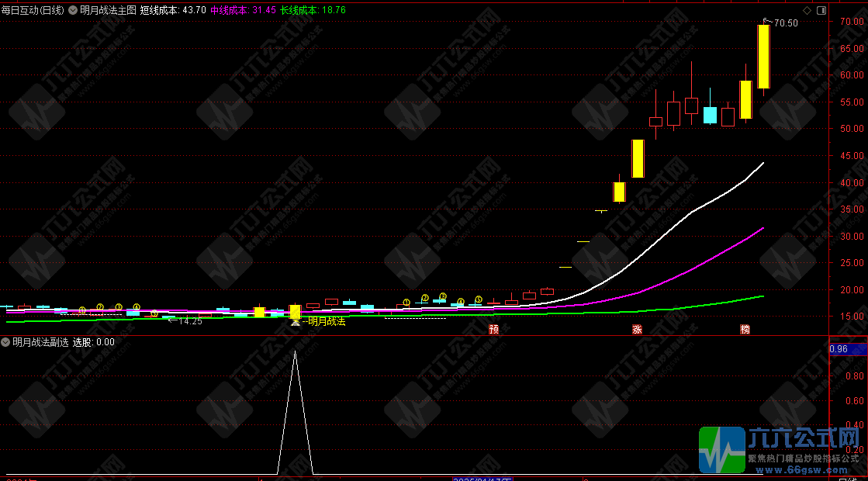Click the 70.50 high price flag marker

781,23
